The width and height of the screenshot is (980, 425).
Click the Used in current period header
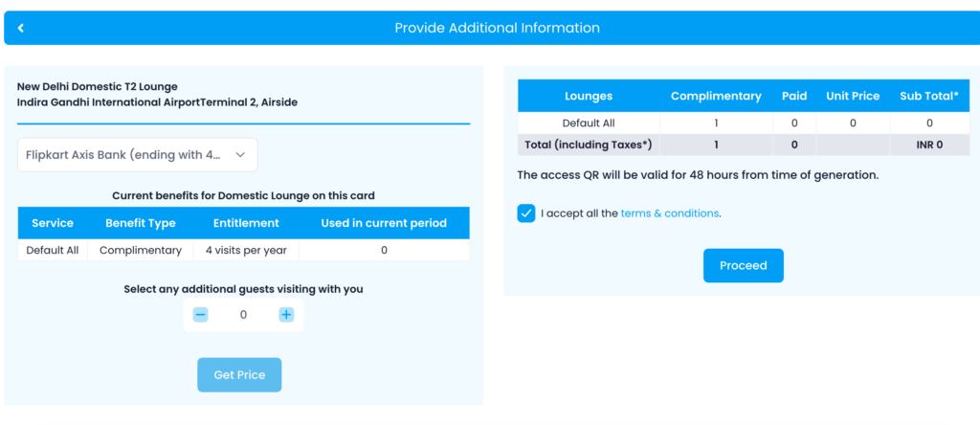click(x=384, y=223)
